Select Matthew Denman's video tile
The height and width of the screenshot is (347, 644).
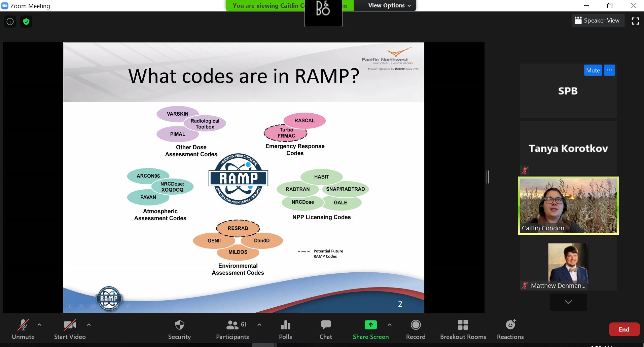click(568, 264)
